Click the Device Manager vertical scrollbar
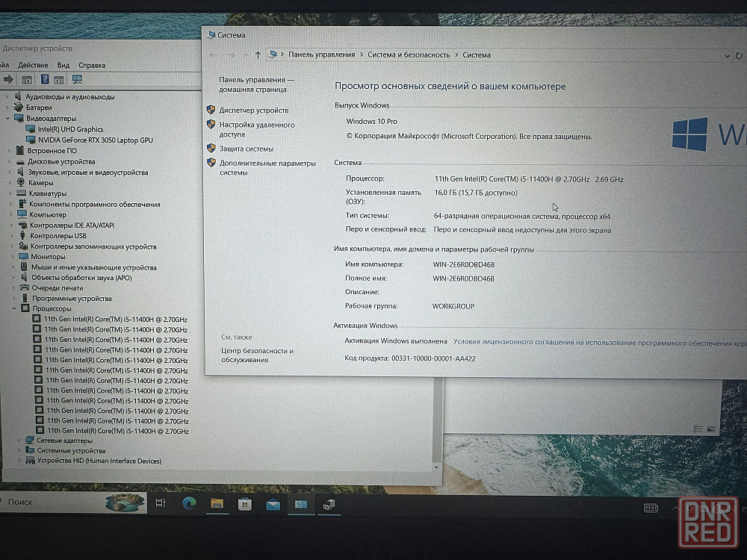The height and width of the screenshot is (560, 747). click(x=437, y=419)
